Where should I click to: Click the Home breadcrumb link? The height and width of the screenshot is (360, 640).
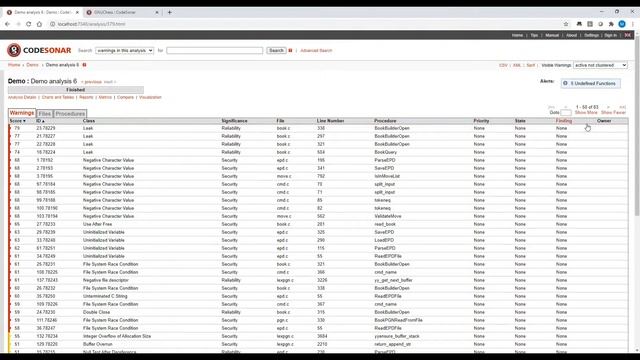pyautogui.click(x=14, y=65)
